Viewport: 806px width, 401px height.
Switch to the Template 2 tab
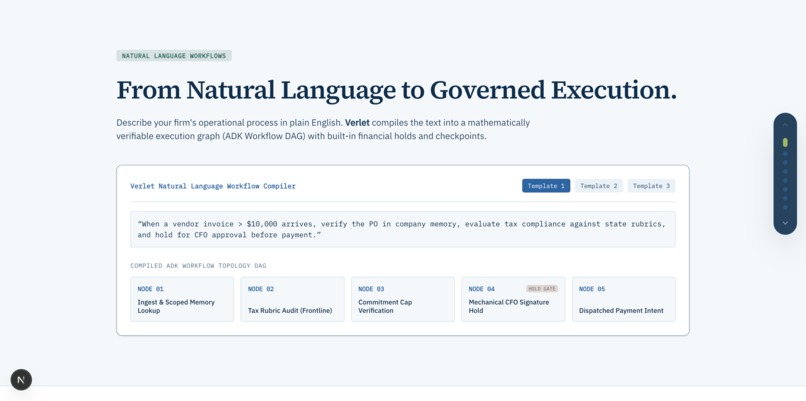(x=599, y=186)
